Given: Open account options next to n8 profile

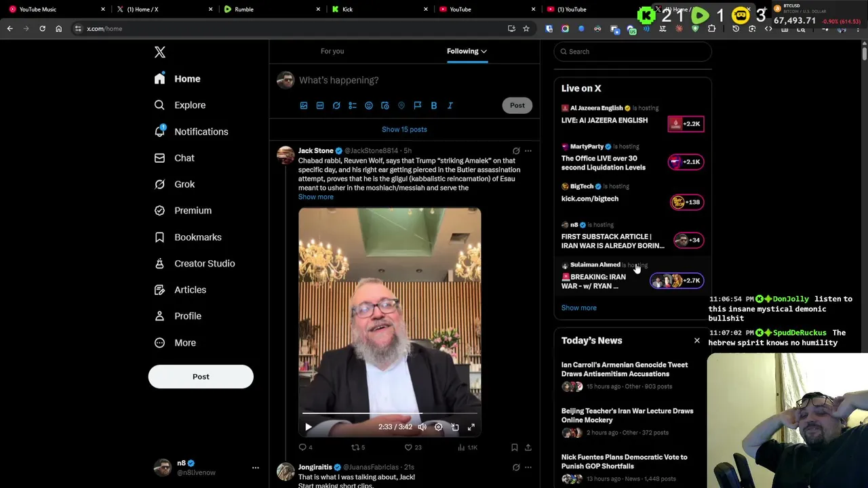Looking at the screenshot, I should [x=256, y=468].
